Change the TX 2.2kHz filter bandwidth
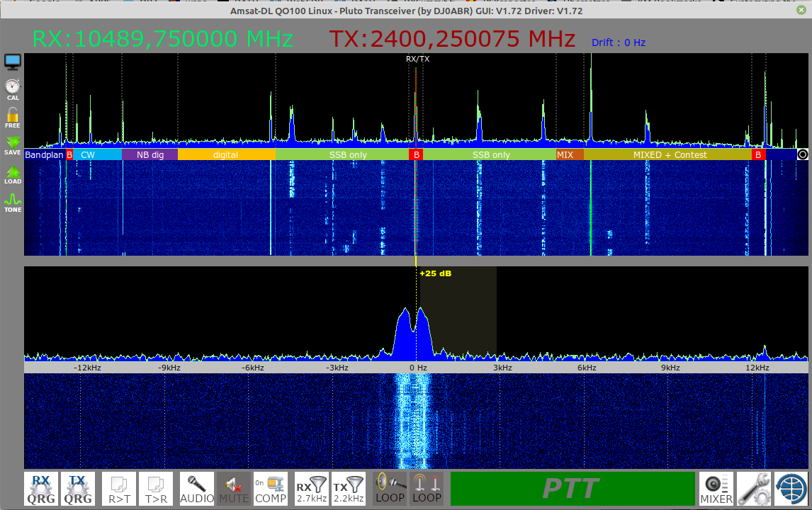Image resolution: width=812 pixels, height=510 pixels. tap(349, 489)
